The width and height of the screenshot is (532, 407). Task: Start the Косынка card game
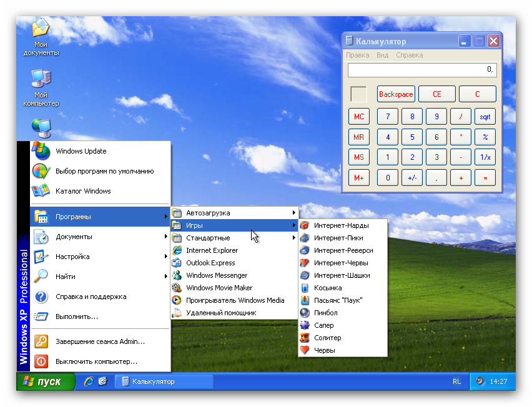coord(327,288)
